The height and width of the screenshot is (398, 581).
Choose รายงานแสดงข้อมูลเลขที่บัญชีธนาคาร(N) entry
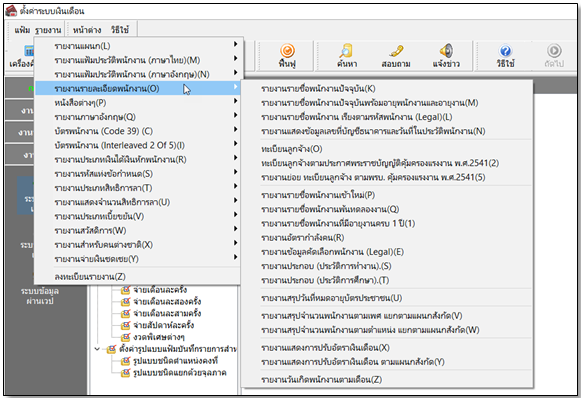point(387,131)
